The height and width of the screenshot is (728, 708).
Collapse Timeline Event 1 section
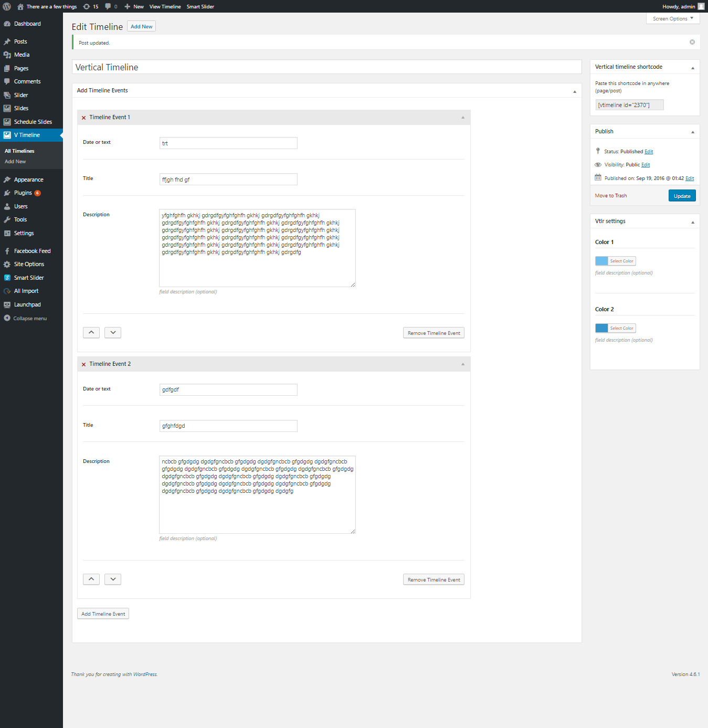(x=463, y=118)
